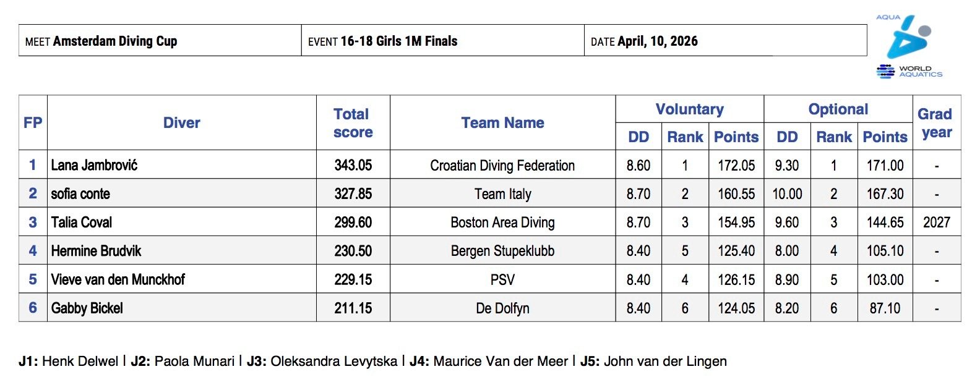The width and height of the screenshot is (980, 390).
Task: Click the AQUA diver logo icon
Action: point(907,37)
